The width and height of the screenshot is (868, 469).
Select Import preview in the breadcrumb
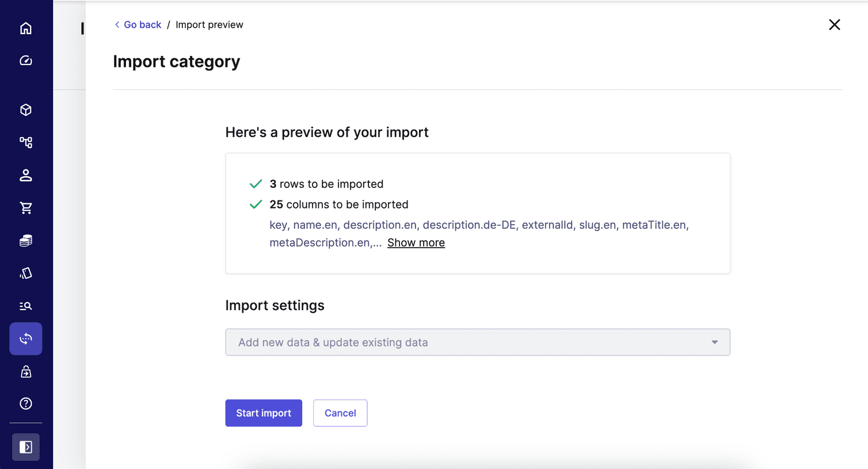210,24
